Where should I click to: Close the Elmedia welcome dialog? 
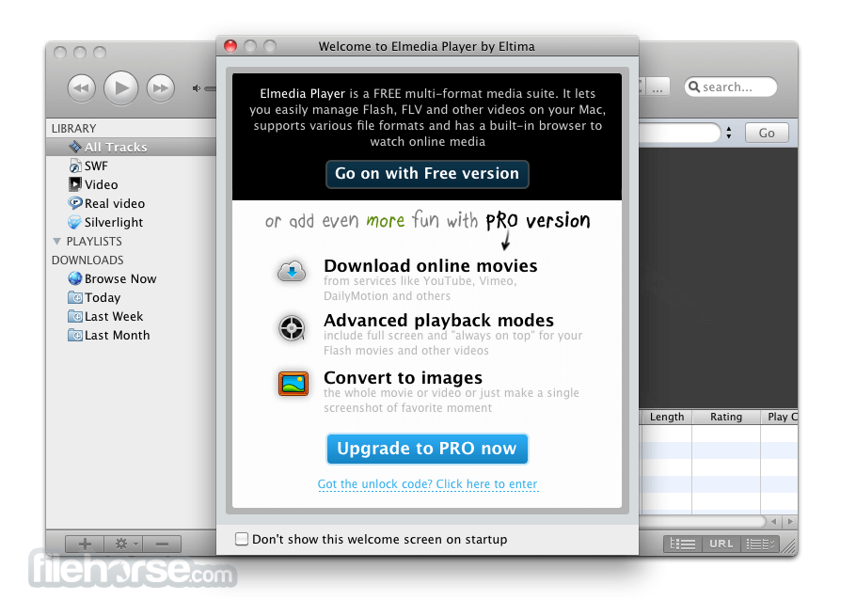coord(230,46)
